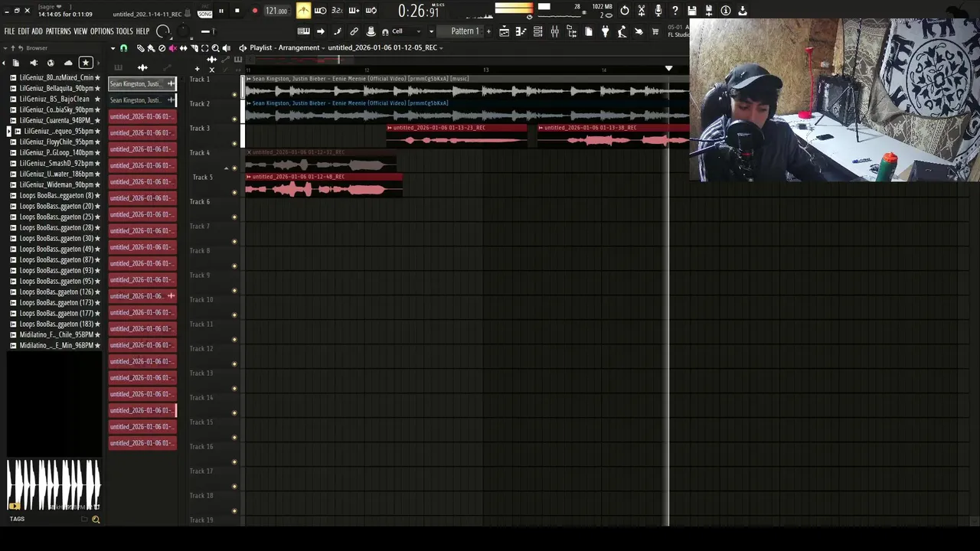Open playlist options arrow menu
Viewport: 980px width, 551px height.
[x=113, y=48]
